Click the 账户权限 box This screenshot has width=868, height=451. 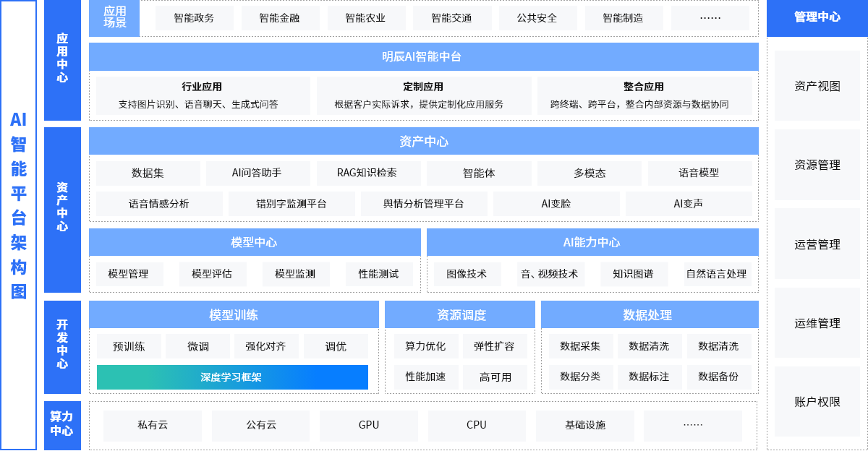click(x=817, y=402)
